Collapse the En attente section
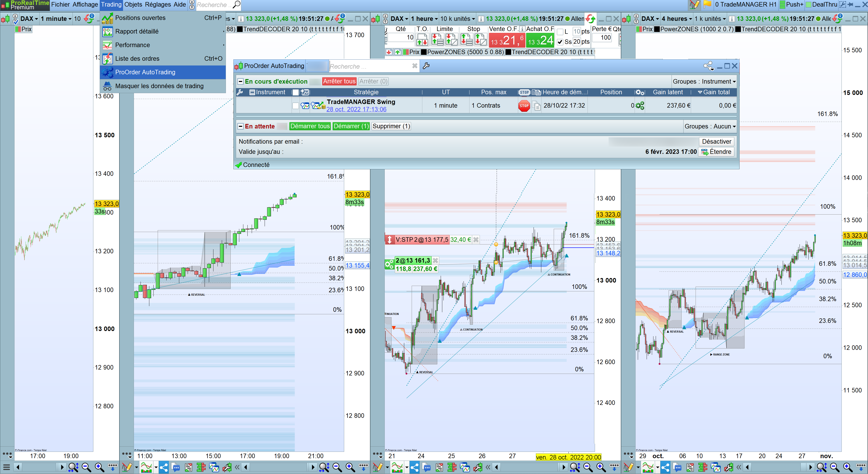 240,126
